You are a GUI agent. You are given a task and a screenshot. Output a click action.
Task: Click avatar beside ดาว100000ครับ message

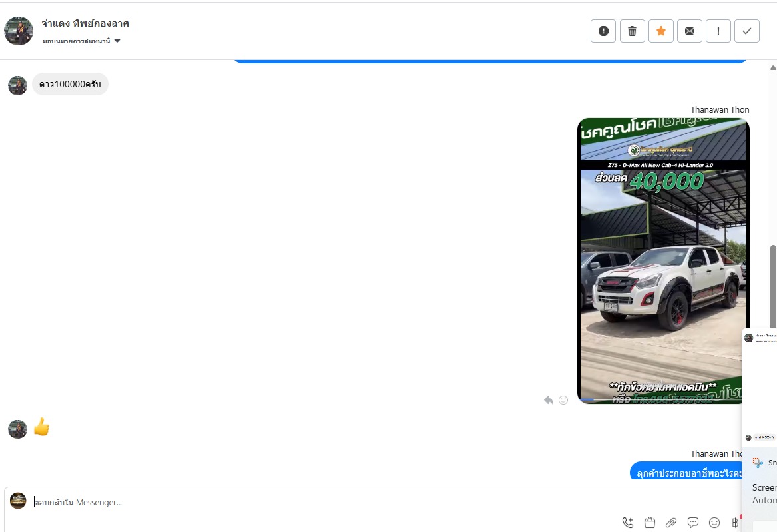(x=18, y=85)
